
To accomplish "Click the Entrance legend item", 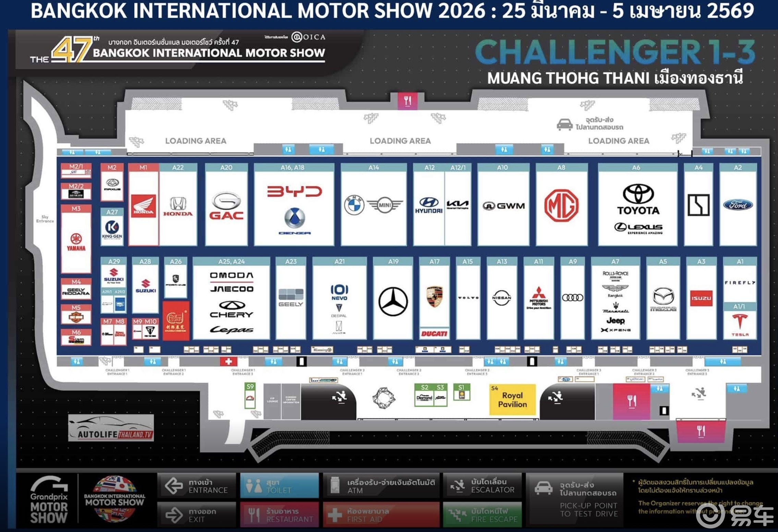I will tap(197, 486).
